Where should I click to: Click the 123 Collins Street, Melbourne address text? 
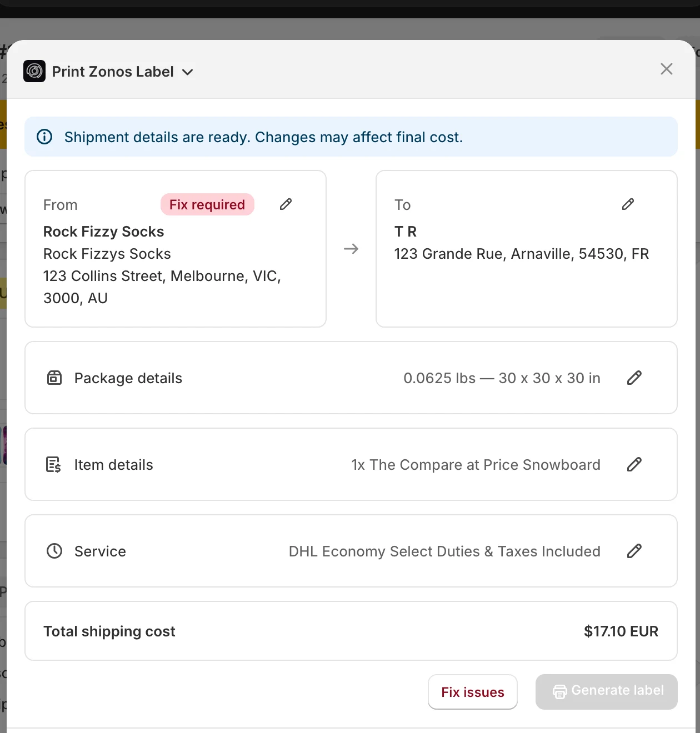pos(162,287)
